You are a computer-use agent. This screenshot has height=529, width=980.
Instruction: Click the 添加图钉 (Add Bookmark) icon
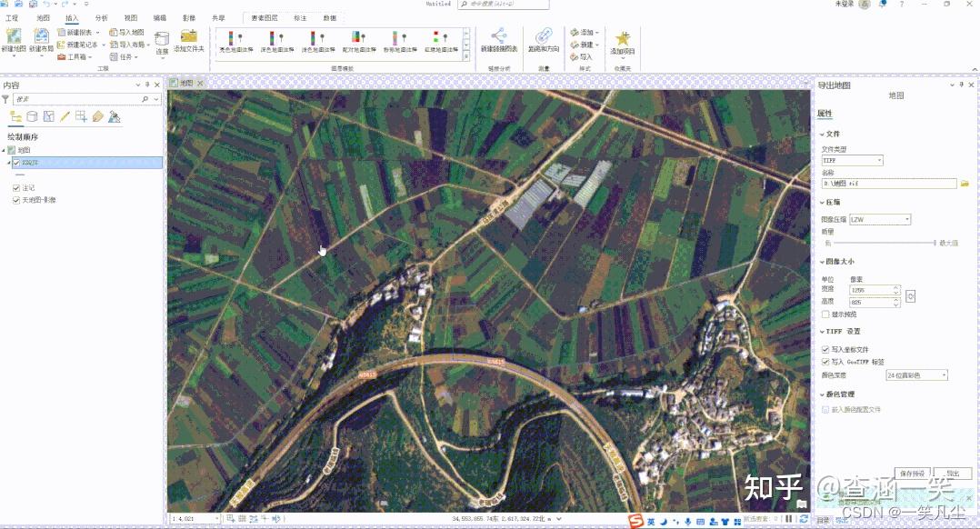coord(623,36)
